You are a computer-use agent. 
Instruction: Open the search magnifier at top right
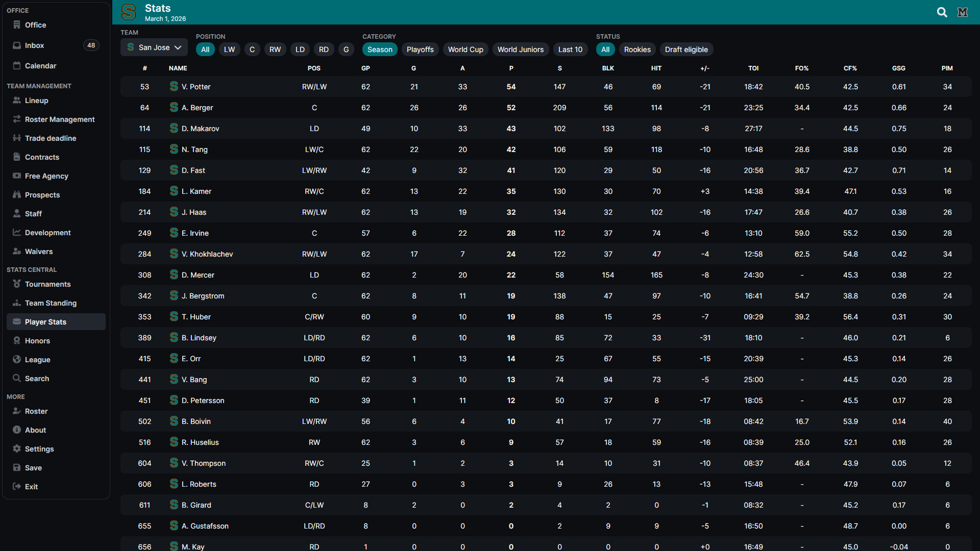(x=942, y=12)
